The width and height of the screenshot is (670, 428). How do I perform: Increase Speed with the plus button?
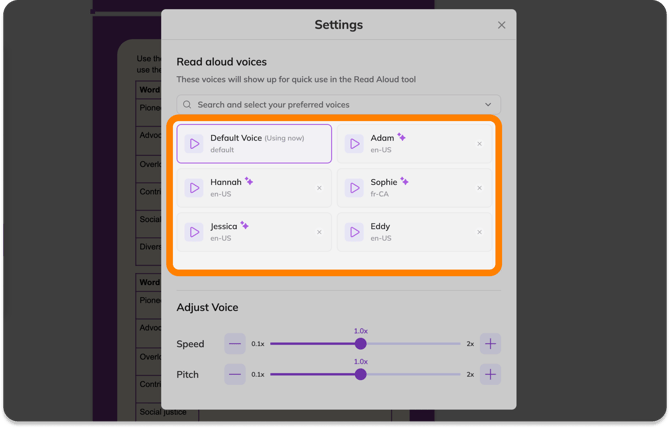click(x=491, y=344)
